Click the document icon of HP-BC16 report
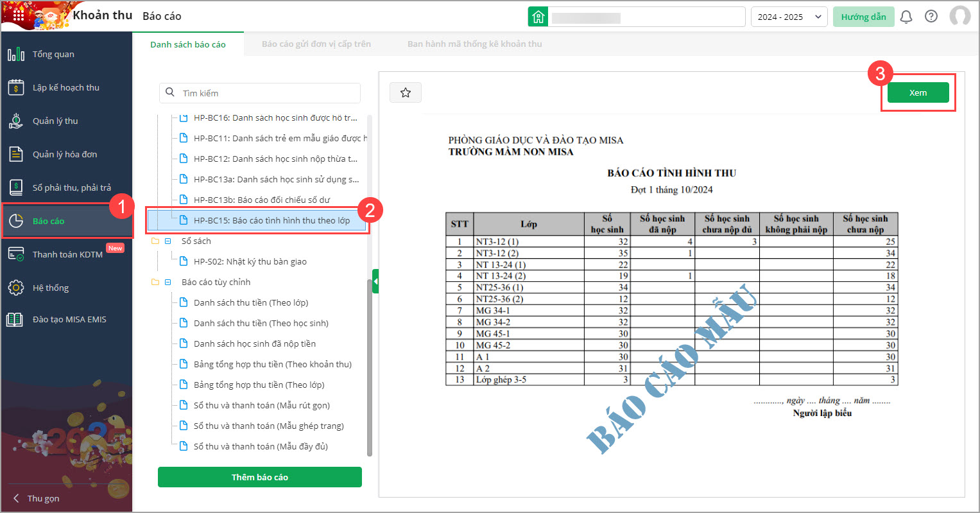The height and width of the screenshot is (513, 980). pyautogui.click(x=184, y=118)
